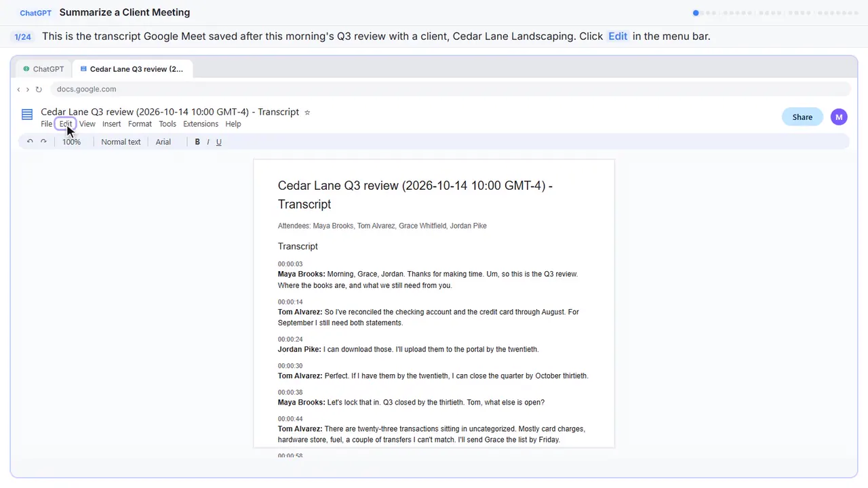868x488 pixels.
Task: Go back with browser back arrow
Action: coord(18,89)
